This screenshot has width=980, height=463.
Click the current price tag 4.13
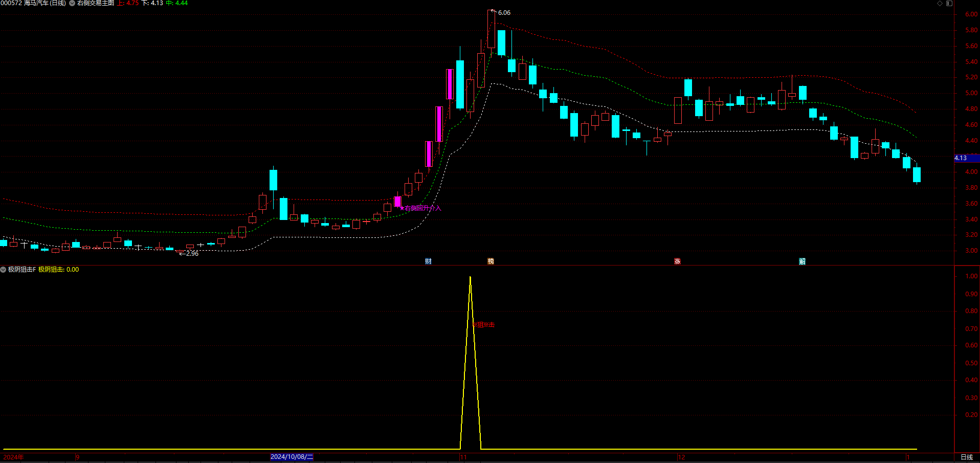966,158
